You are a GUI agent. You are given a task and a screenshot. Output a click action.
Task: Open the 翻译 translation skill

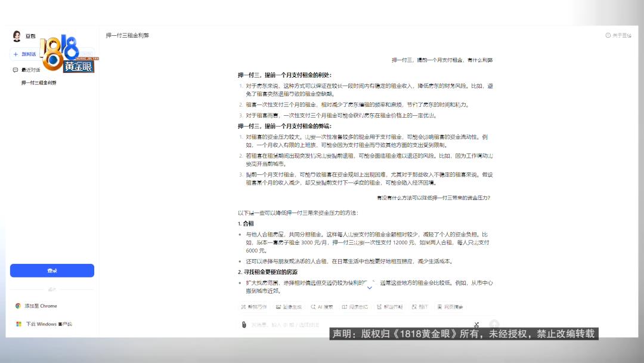[x=420, y=307]
